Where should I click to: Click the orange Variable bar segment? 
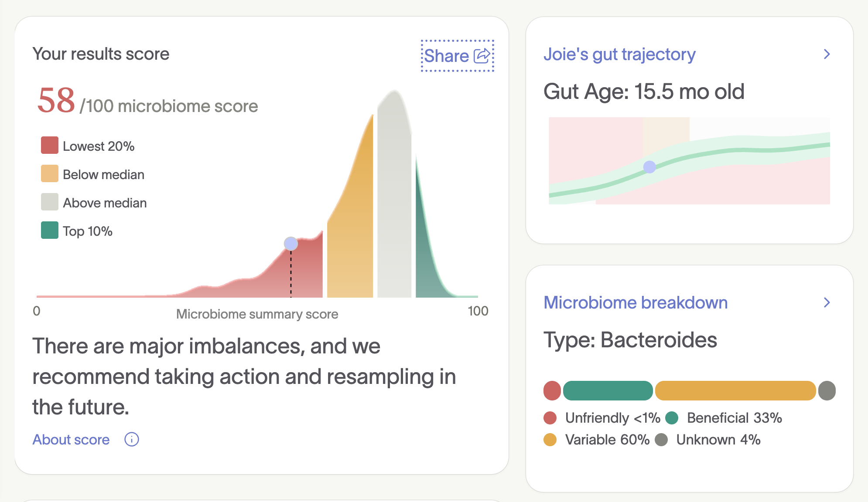click(735, 390)
